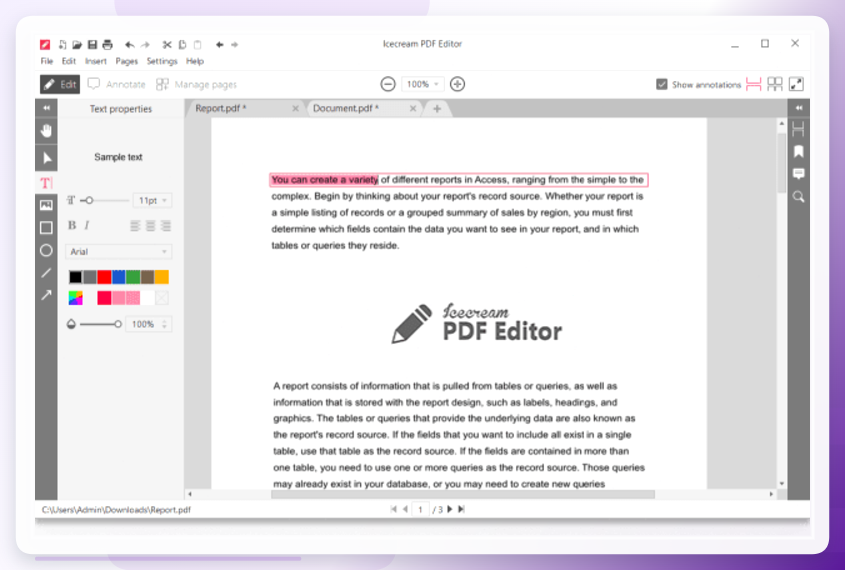Viewport: 845px width, 570px height.
Task: Open the Help menu
Action: (195, 61)
